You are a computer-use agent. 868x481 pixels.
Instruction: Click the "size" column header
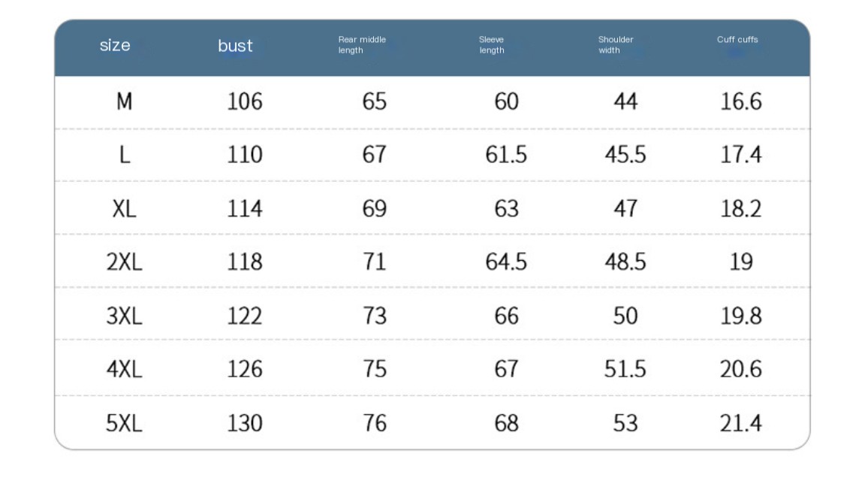coord(115,46)
